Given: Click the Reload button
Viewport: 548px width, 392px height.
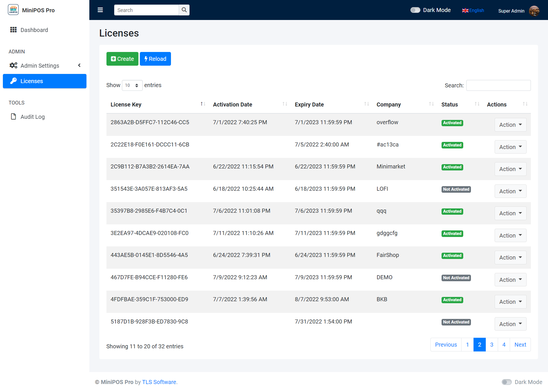Looking at the screenshot, I should click(x=155, y=59).
